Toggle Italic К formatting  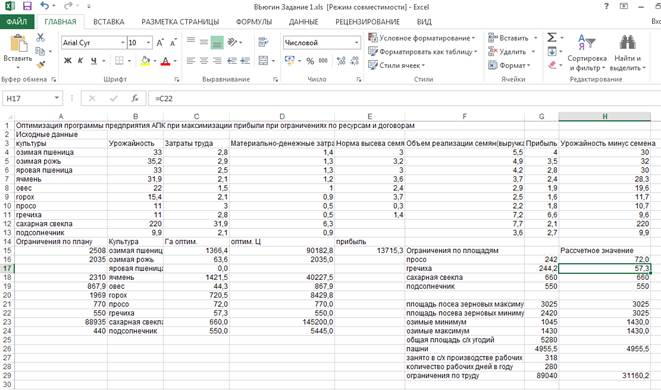pos(80,61)
